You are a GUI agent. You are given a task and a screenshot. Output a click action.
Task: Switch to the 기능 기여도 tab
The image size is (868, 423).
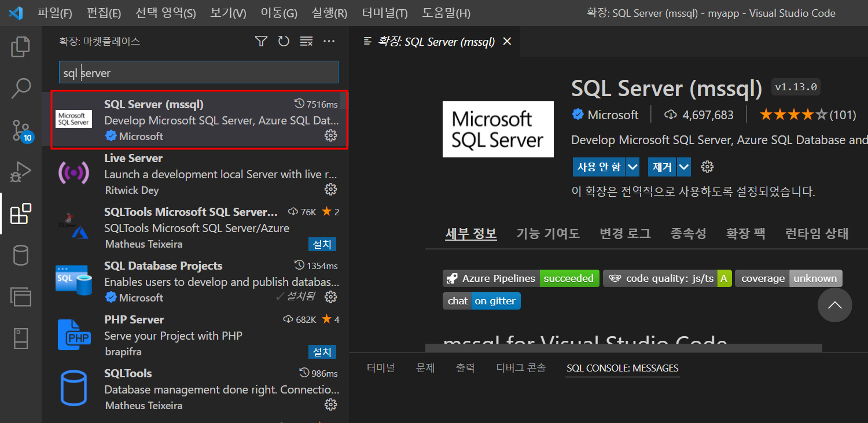pyautogui.click(x=547, y=233)
